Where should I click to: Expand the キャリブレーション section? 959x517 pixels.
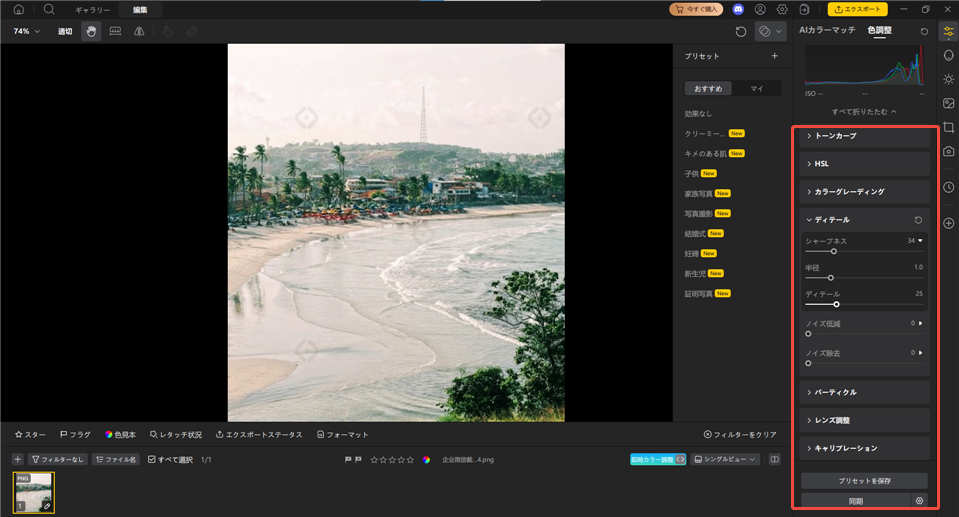(864, 448)
